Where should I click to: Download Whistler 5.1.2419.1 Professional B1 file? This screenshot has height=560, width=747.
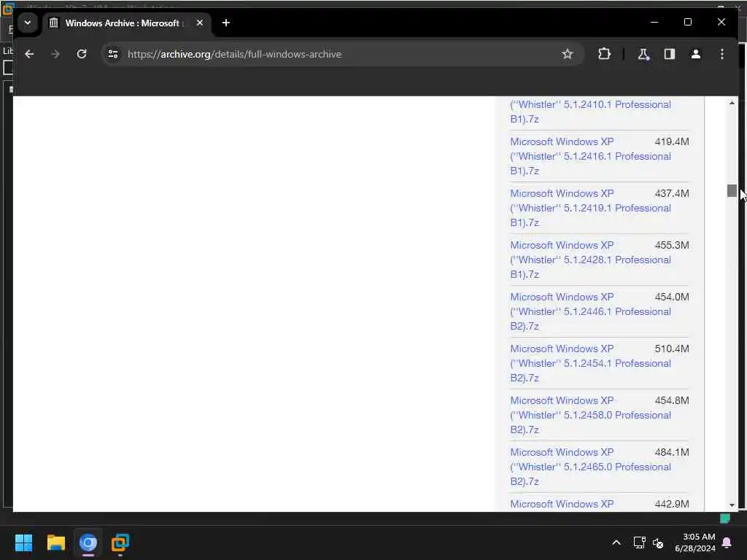(590, 208)
